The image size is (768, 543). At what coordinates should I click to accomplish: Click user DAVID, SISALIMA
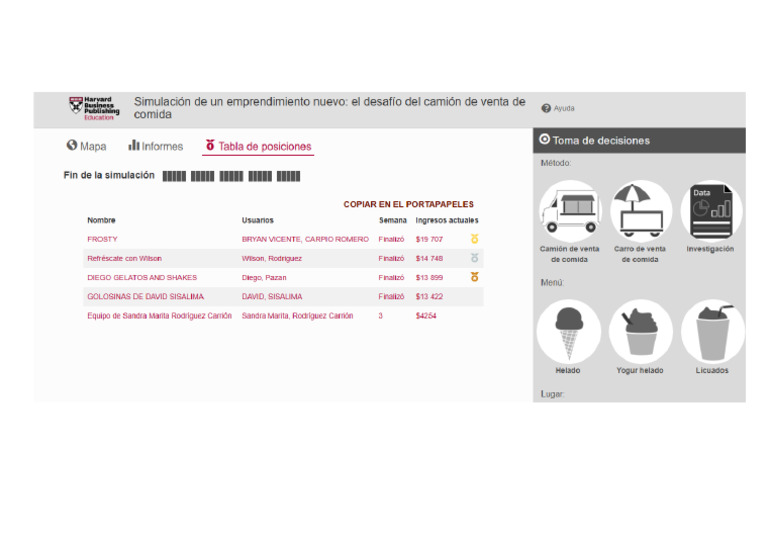(272, 296)
